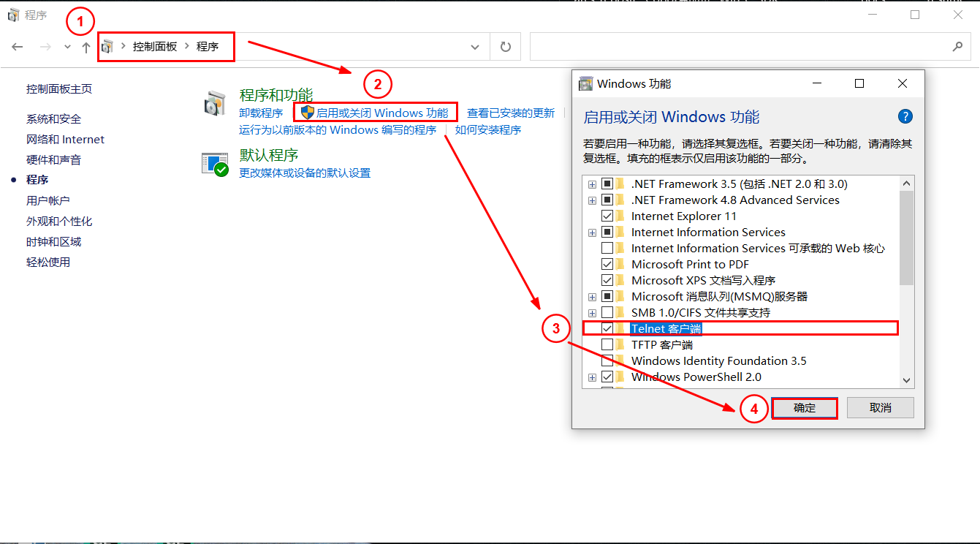Click 控制面板 in the address breadcrumb
This screenshot has width=980, height=544.
[x=155, y=47]
